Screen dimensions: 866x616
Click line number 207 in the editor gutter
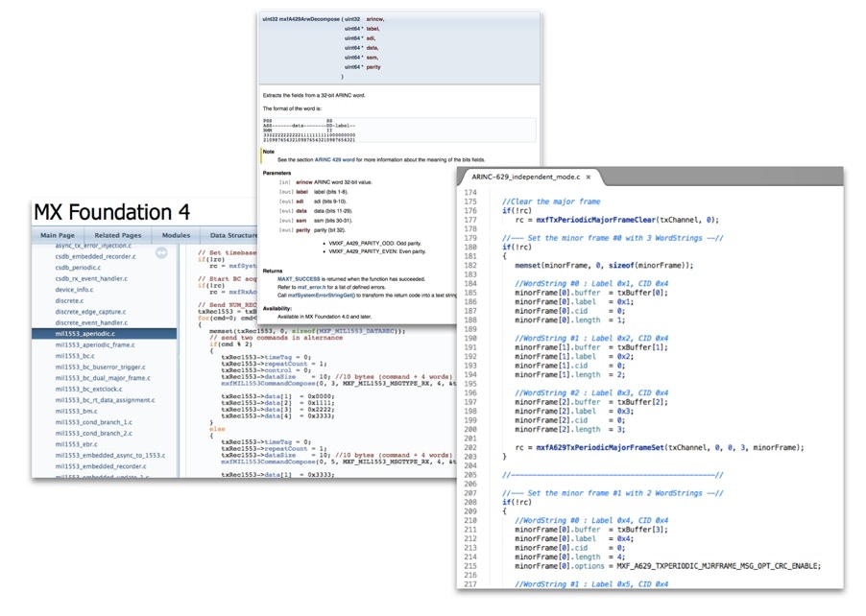point(470,493)
